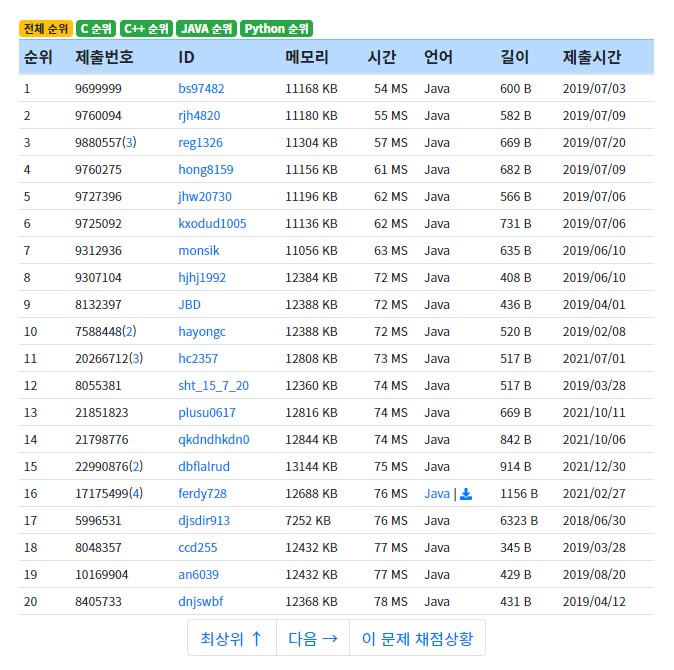Open user an6039 profile

(198, 575)
